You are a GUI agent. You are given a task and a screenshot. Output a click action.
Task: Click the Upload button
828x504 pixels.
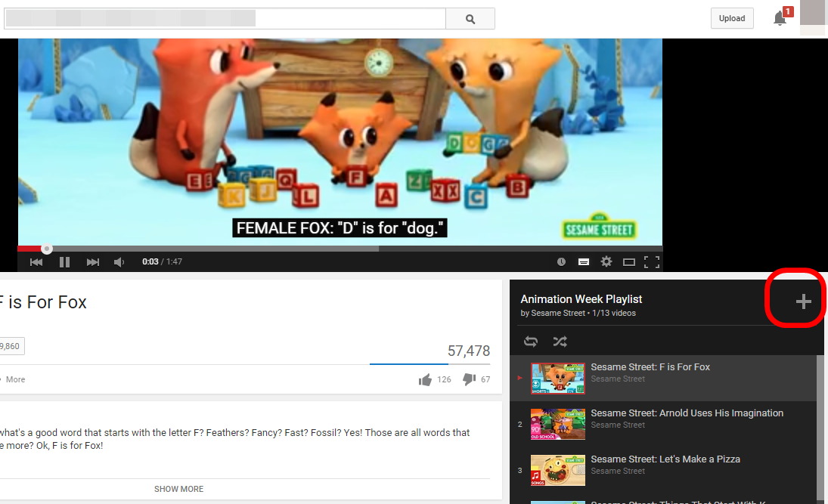click(732, 18)
